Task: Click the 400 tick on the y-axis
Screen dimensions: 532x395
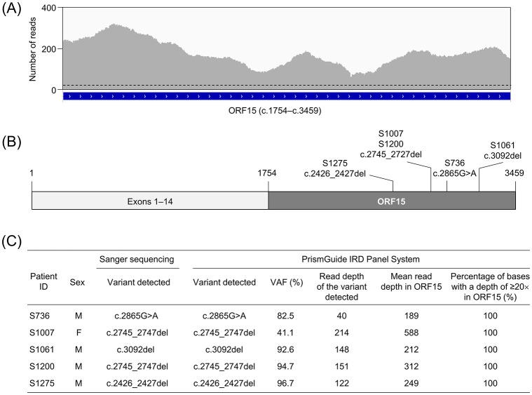Action: (x=48, y=8)
